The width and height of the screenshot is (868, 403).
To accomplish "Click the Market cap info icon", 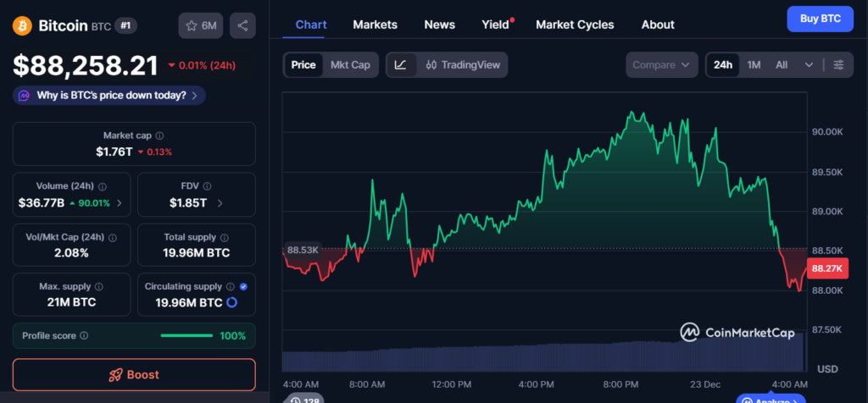I will click(160, 135).
